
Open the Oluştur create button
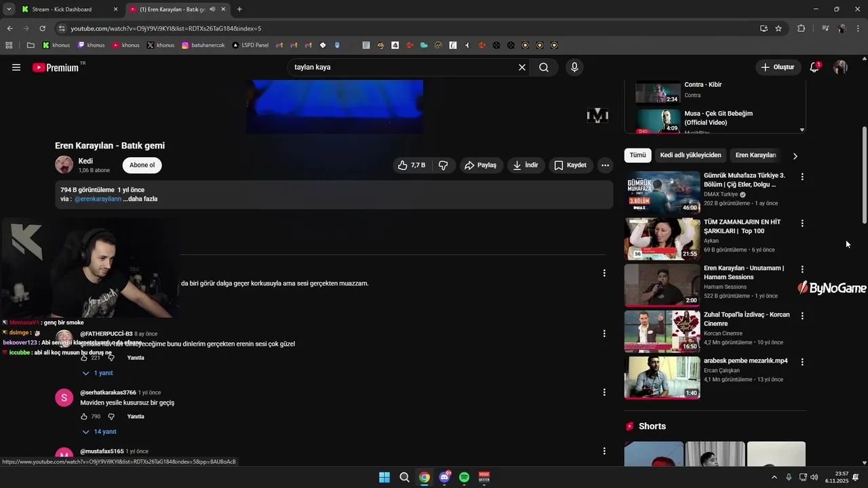click(x=777, y=67)
